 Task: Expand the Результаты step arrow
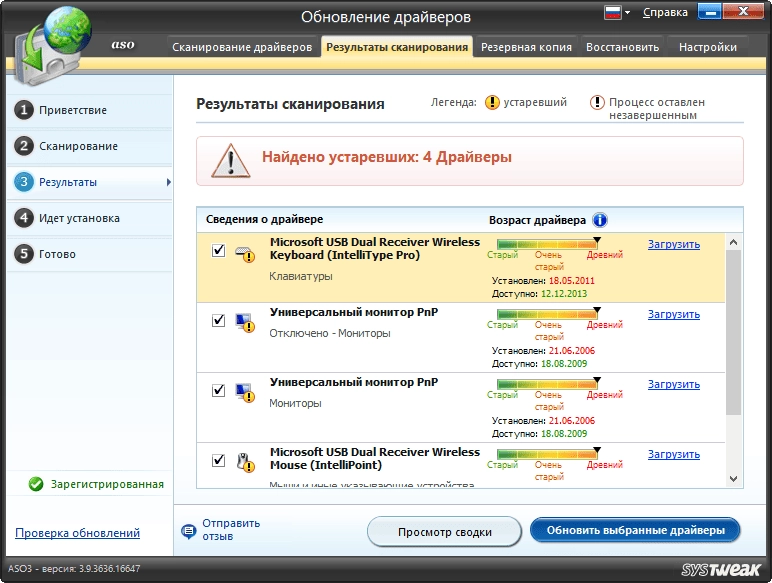tap(169, 182)
